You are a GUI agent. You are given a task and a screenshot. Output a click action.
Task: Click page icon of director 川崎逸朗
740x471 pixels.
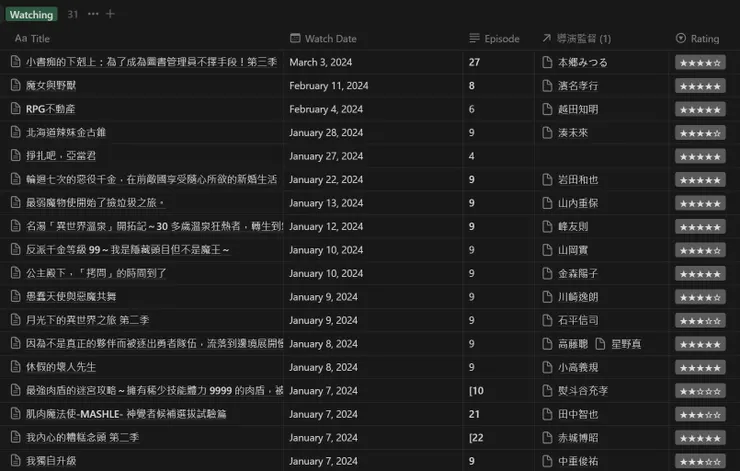547,297
